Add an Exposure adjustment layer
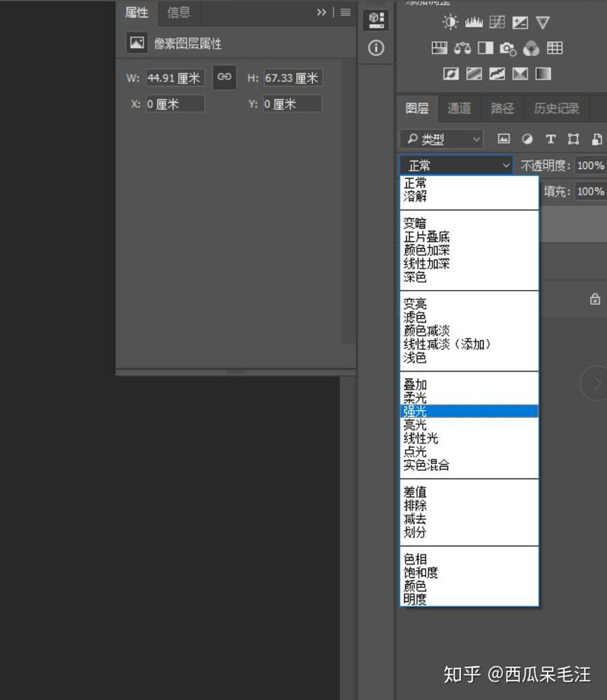The width and height of the screenshot is (607, 700). point(520,22)
